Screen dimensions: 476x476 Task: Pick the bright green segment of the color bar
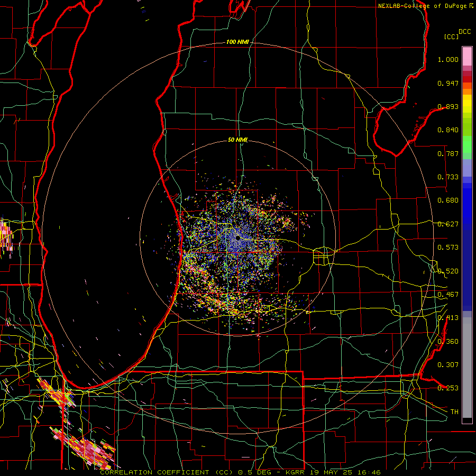[467, 144]
